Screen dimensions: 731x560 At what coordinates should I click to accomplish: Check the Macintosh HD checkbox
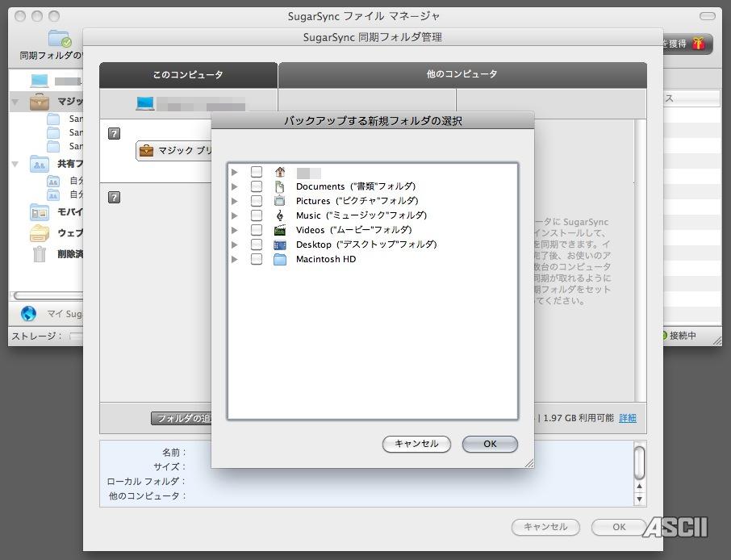coord(257,259)
